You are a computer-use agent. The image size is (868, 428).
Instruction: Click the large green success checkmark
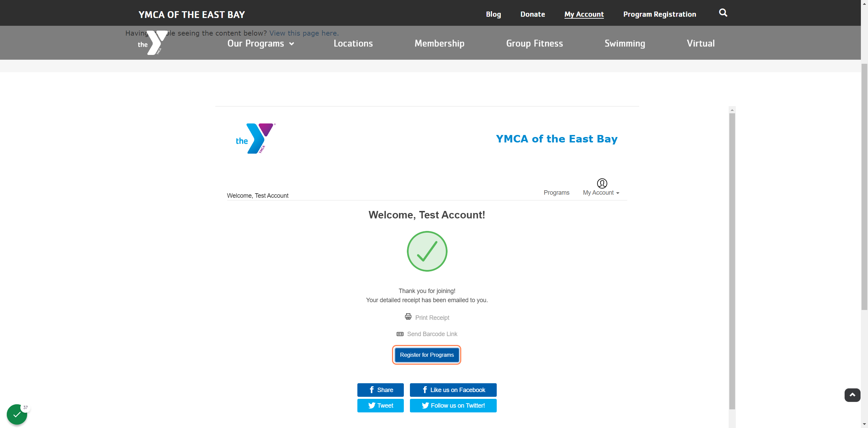click(x=427, y=251)
